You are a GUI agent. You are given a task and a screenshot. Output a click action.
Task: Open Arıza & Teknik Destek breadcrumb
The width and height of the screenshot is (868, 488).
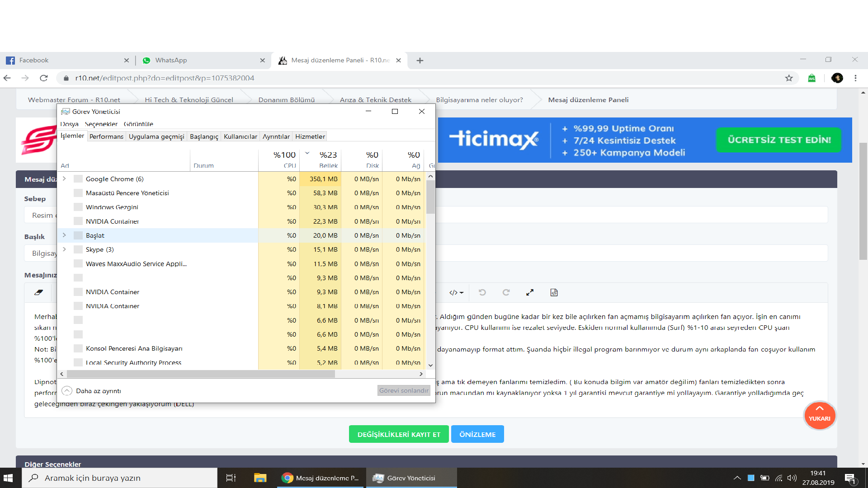click(x=376, y=100)
